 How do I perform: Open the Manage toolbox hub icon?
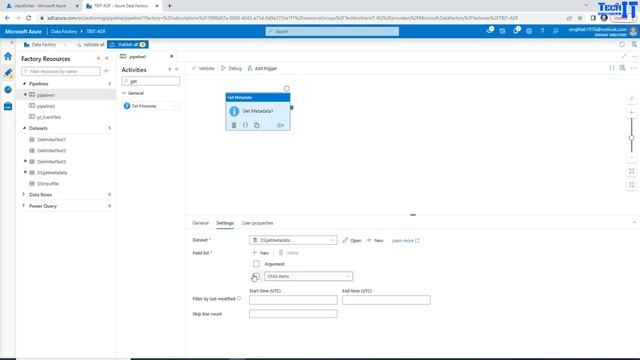(8, 106)
